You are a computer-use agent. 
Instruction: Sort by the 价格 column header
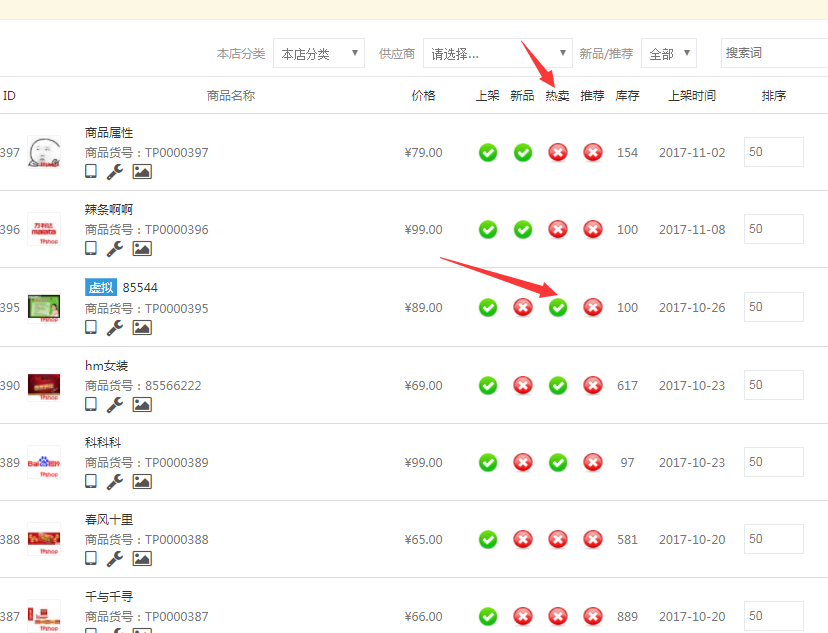click(x=424, y=96)
